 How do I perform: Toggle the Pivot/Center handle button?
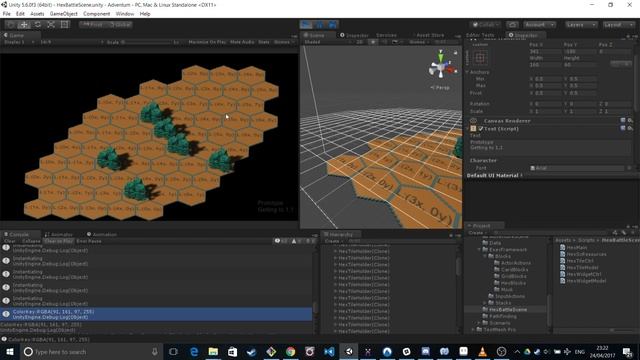pyautogui.click(x=93, y=24)
